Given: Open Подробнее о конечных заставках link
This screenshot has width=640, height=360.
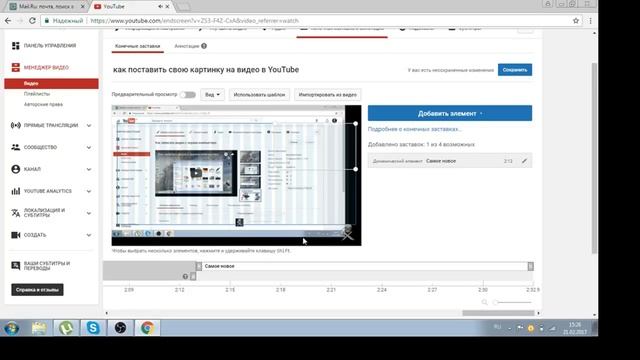Looking at the screenshot, I should pos(414,129).
